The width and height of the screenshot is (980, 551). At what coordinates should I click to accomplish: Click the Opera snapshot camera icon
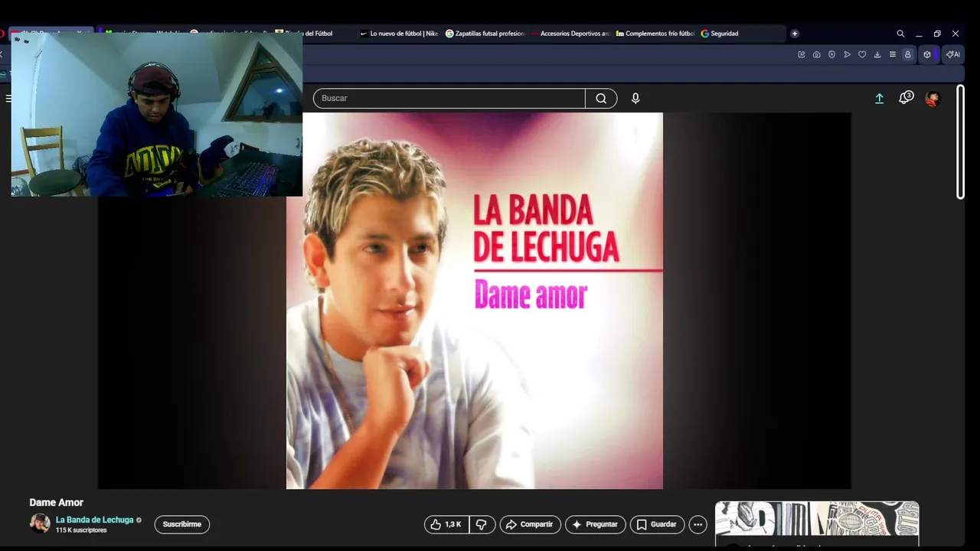[x=816, y=54]
